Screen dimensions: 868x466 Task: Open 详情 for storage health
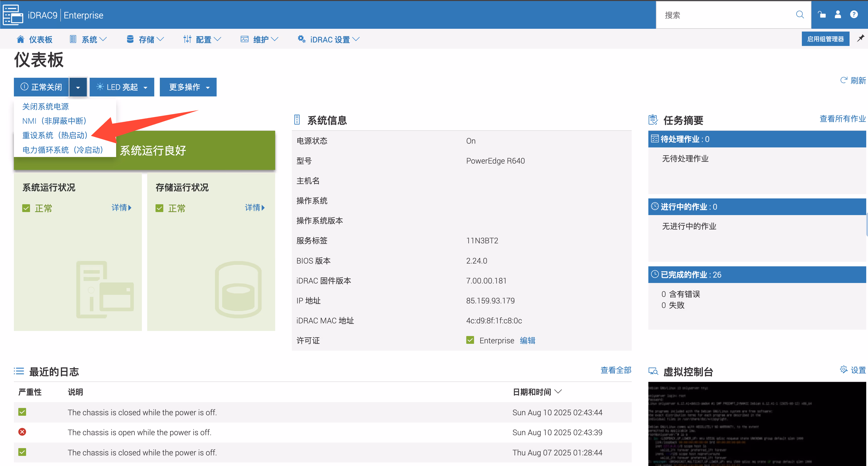coord(255,208)
